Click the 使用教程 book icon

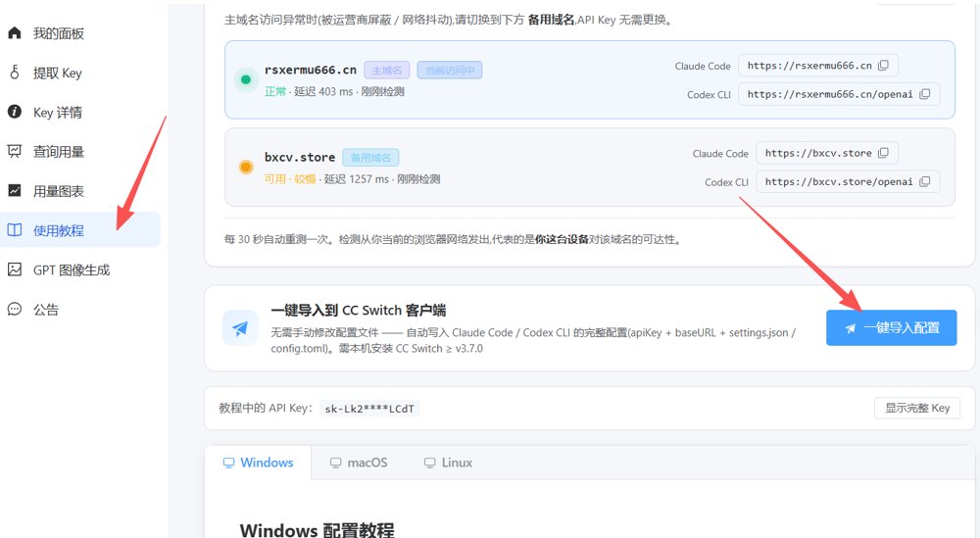pyautogui.click(x=15, y=230)
